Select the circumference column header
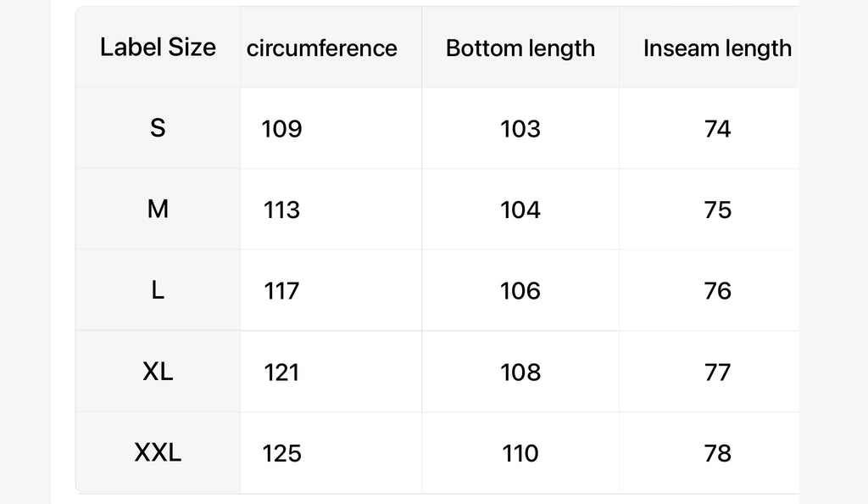Screen dimensions: 868x504 point(321,48)
